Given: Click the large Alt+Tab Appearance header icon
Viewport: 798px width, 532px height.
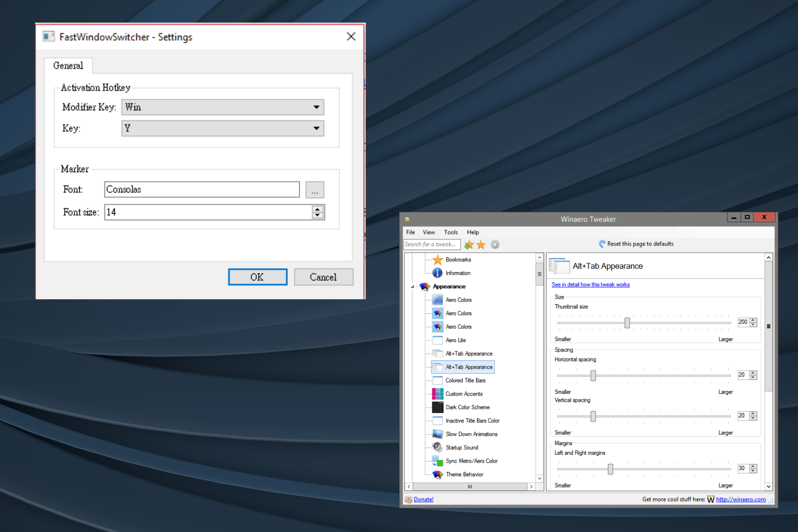Looking at the screenshot, I should point(559,266).
